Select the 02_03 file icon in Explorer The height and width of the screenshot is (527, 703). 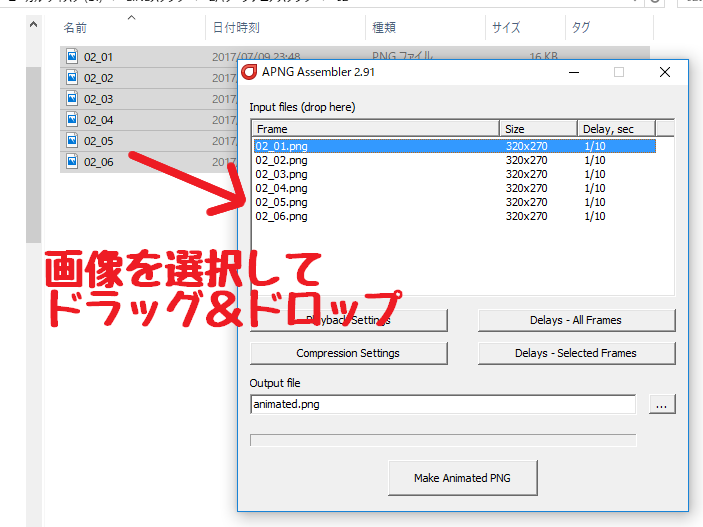(72, 98)
